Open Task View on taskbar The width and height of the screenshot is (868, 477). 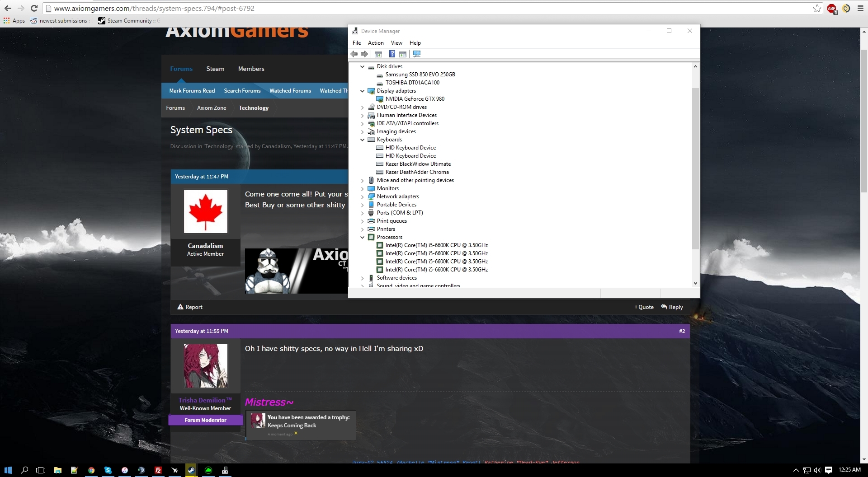tap(41, 470)
